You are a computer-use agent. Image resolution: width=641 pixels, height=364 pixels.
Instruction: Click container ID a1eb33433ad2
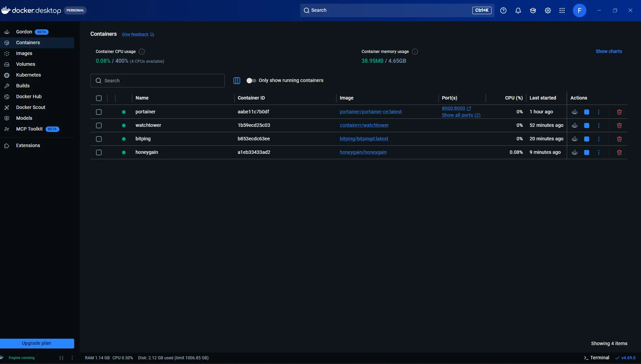pos(254,152)
